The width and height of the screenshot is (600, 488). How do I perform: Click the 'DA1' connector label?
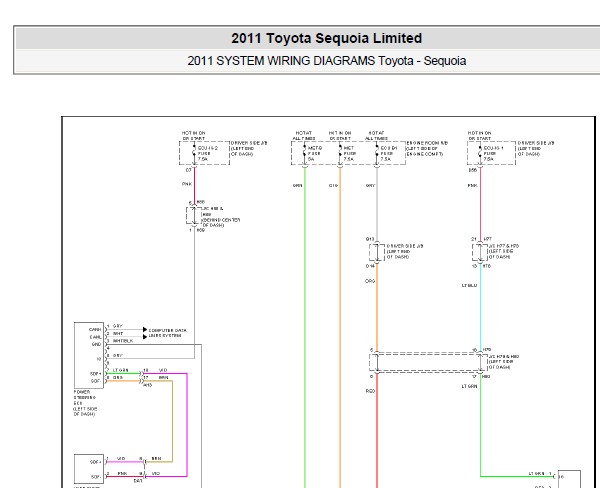(138, 481)
